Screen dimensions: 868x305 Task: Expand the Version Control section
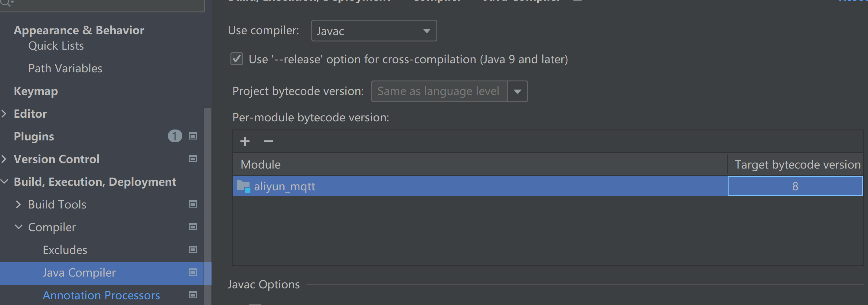click(4, 159)
